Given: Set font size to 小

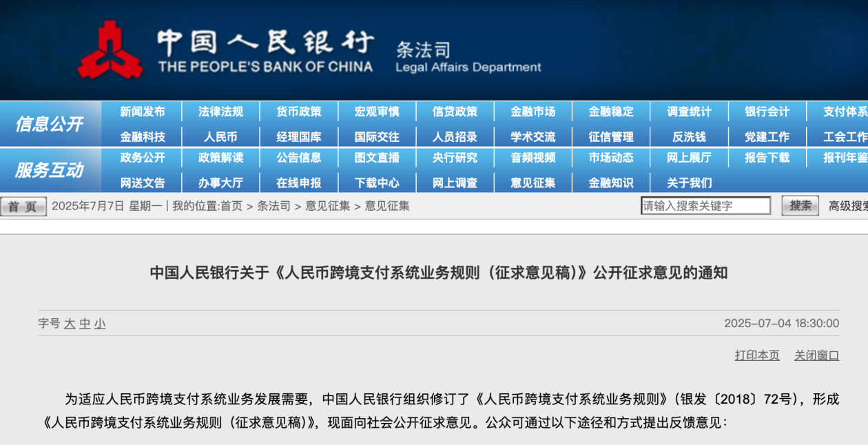Looking at the screenshot, I should 100,324.
